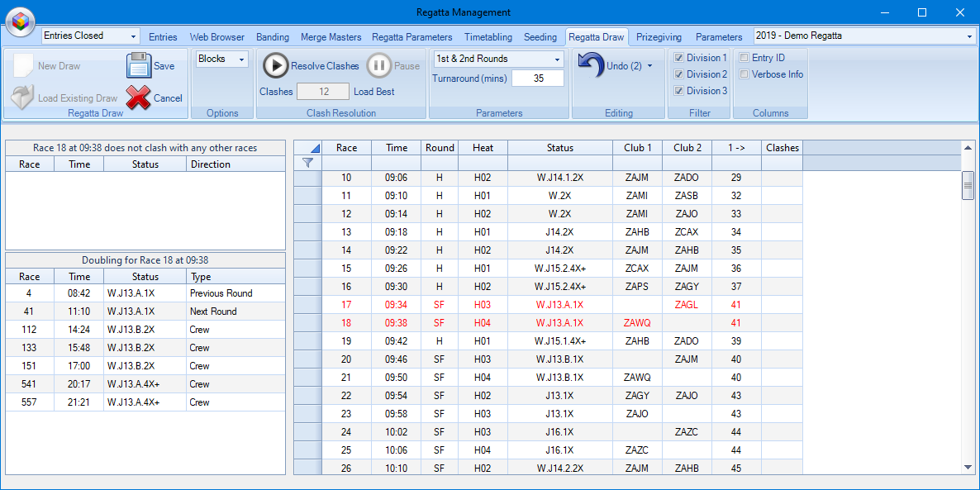Click the Load Best button
Image resolution: width=980 pixels, height=490 pixels.
click(373, 92)
